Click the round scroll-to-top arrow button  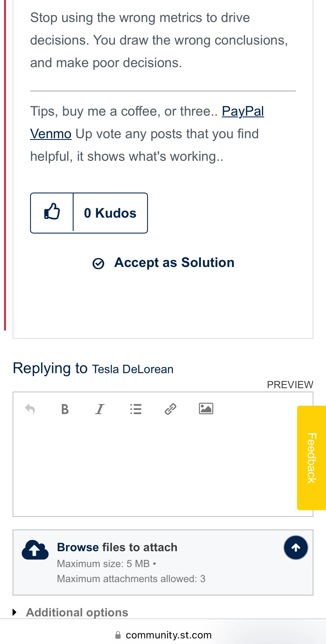296,548
